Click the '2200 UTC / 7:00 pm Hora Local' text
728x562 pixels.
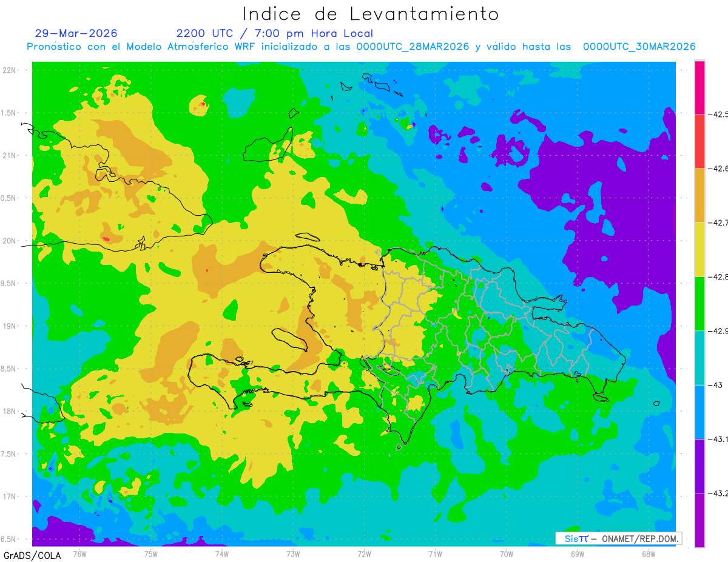(x=275, y=33)
